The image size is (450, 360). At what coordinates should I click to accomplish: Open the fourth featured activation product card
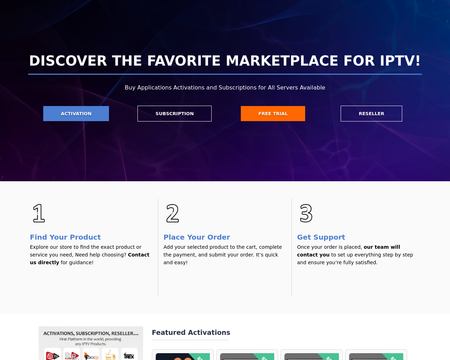point(376,355)
